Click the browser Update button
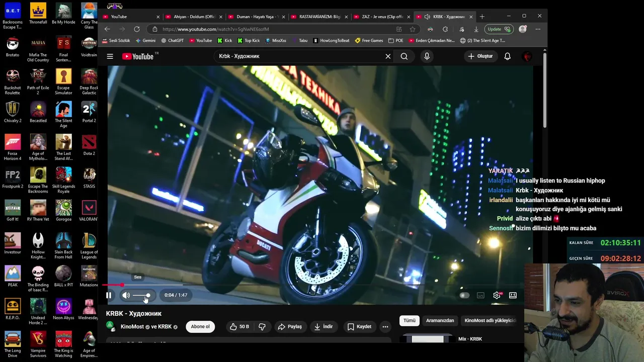Viewport: 644px width, 362px height. point(499,29)
